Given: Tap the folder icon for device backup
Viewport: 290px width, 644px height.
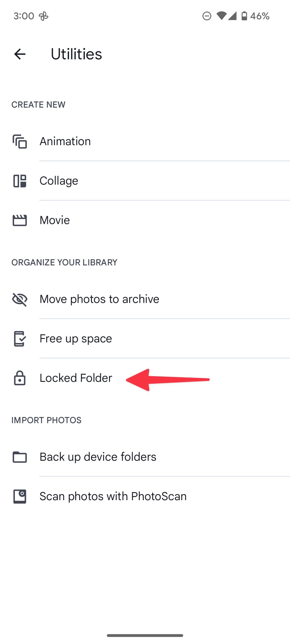Looking at the screenshot, I should 19,456.
